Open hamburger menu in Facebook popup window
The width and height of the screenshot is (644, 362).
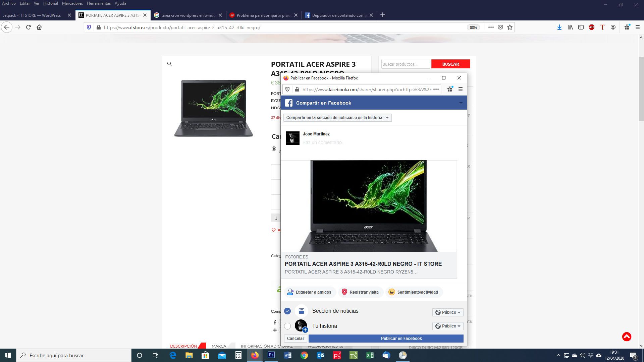click(x=461, y=89)
